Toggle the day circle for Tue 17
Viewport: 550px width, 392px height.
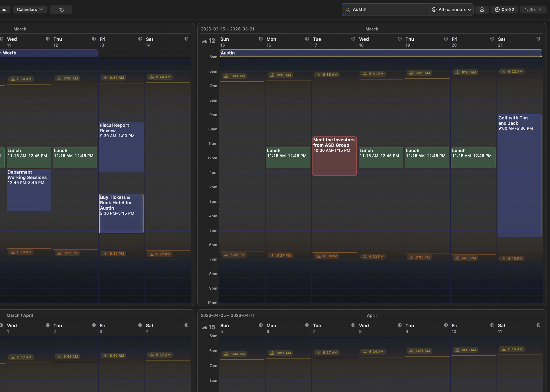tap(353, 39)
